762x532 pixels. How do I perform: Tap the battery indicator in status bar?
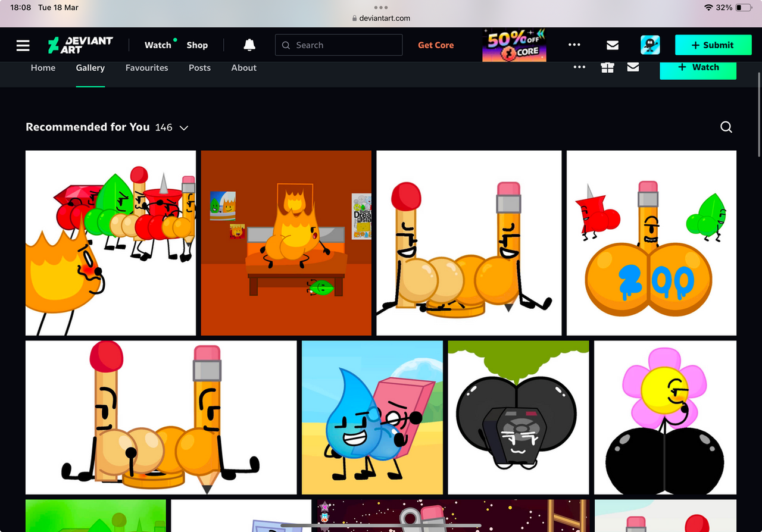point(744,8)
